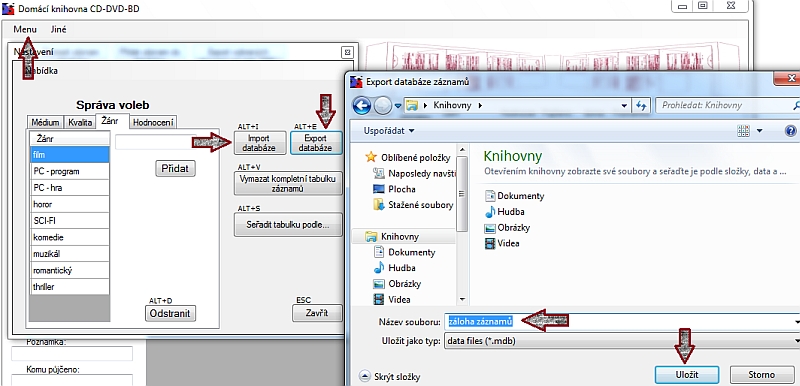Collapse folders with Skrýt složky
The width and height of the screenshot is (800, 386).
[x=390, y=377]
